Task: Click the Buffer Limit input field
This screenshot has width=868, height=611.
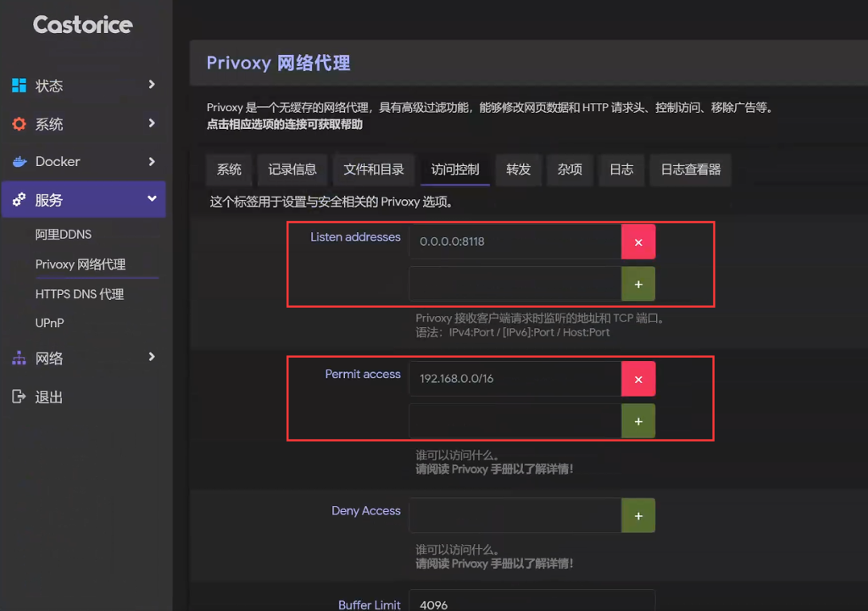Action: point(531,604)
